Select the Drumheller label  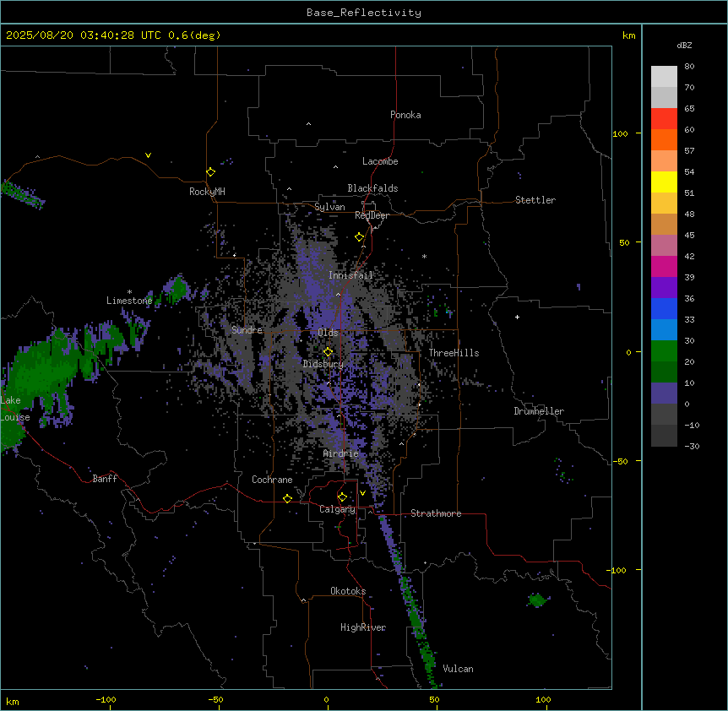[x=539, y=411]
